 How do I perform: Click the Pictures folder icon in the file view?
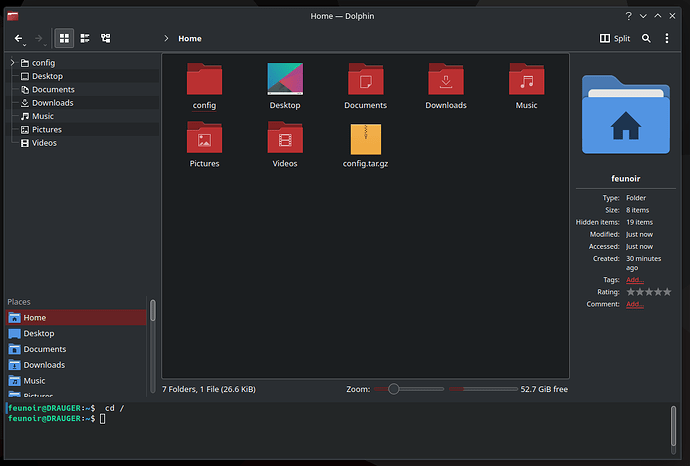tap(204, 139)
